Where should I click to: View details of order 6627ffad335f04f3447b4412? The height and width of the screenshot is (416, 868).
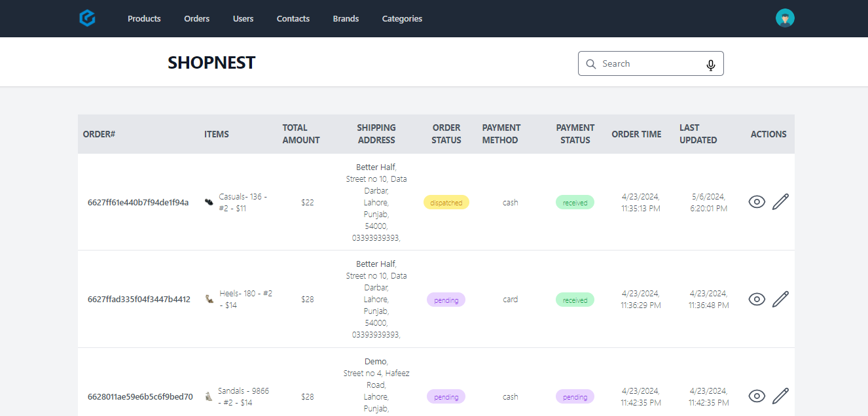coord(757,299)
